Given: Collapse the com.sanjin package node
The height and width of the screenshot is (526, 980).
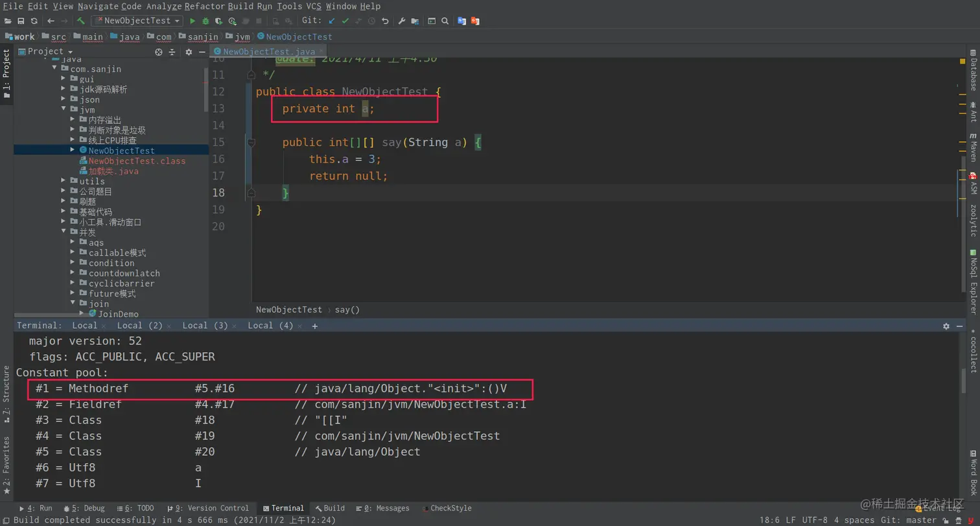Looking at the screenshot, I should point(55,69).
